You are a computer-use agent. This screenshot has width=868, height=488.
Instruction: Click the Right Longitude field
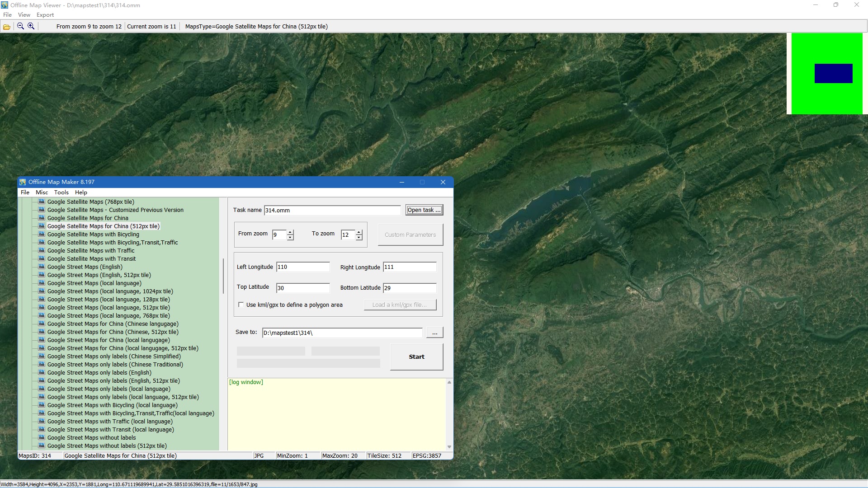coord(410,267)
